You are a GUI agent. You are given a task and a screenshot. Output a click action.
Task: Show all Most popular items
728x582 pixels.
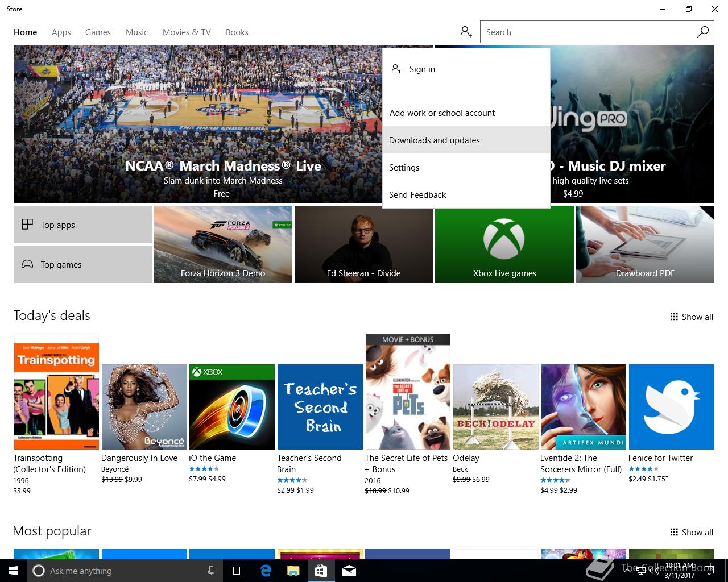(x=692, y=533)
